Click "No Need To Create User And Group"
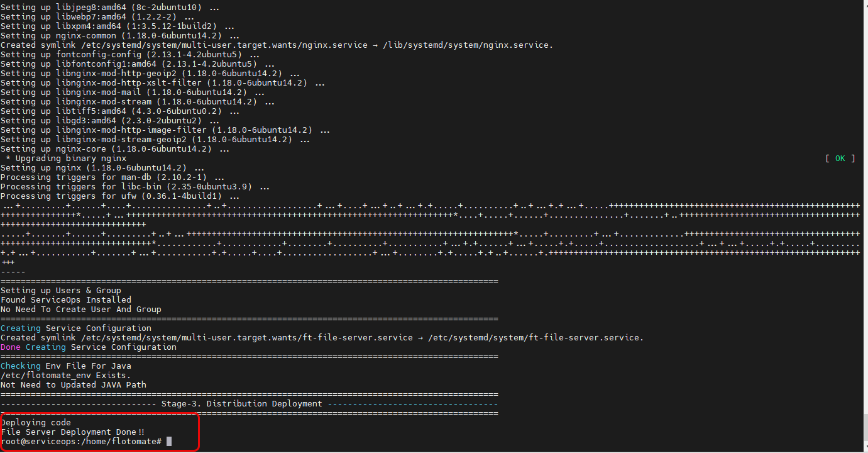868x453 pixels. point(80,310)
